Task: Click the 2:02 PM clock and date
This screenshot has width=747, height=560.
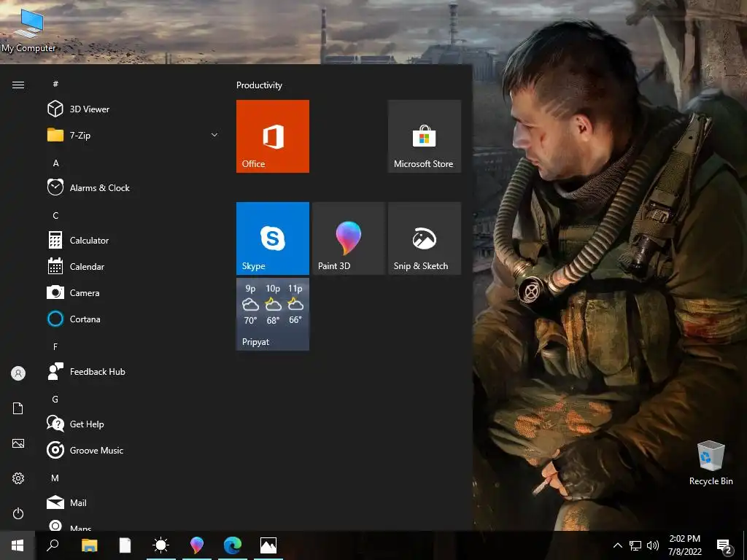Action: pos(684,545)
